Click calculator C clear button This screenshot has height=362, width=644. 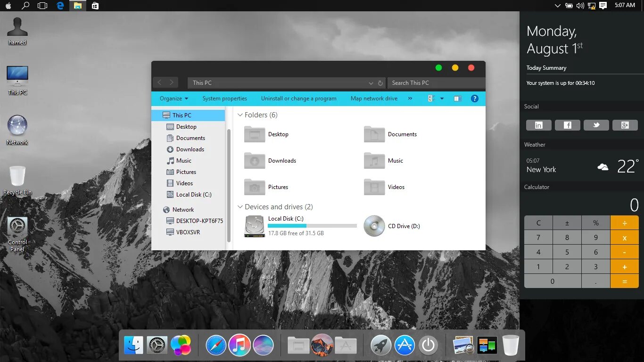coord(538,223)
